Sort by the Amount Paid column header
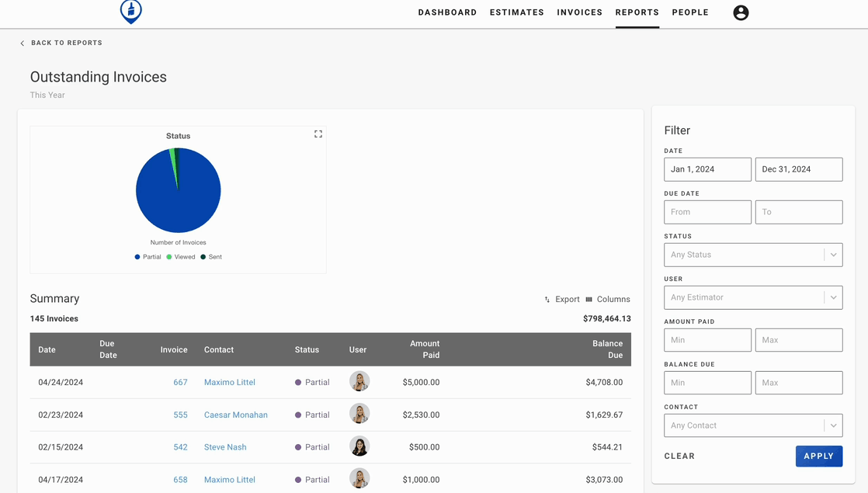This screenshot has width=868, height=493. (425, 349)
